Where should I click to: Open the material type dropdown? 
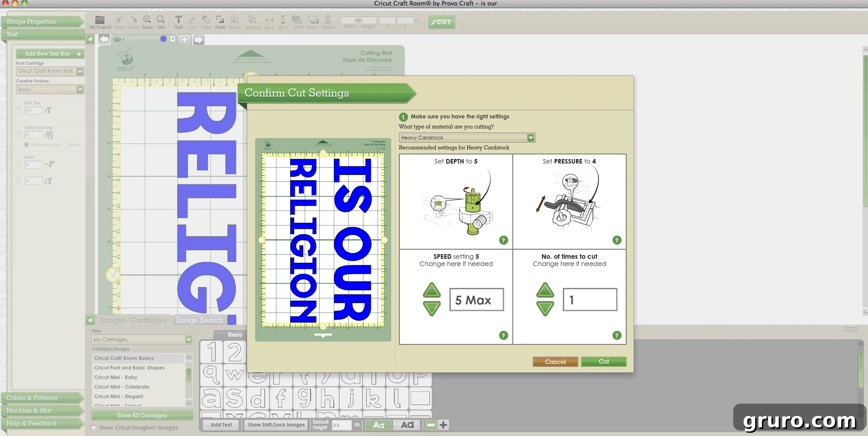pyautogui.click(x=467, y=138)
